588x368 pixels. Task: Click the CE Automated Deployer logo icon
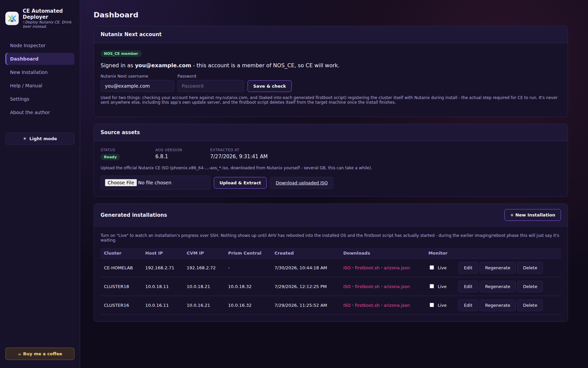pos(12,18)
